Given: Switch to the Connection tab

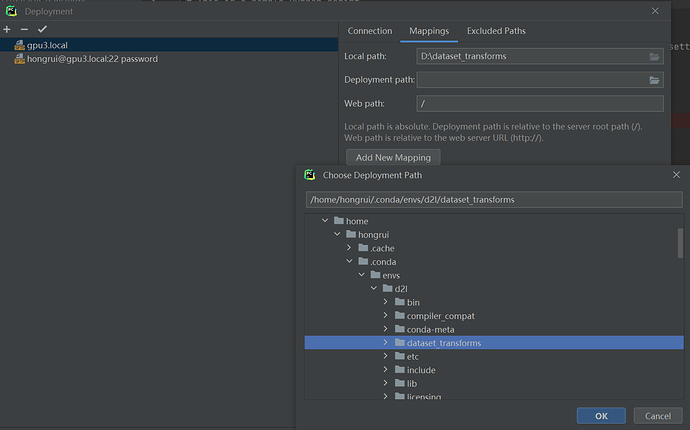Looking at the screenshot, I should click(370, 31).
